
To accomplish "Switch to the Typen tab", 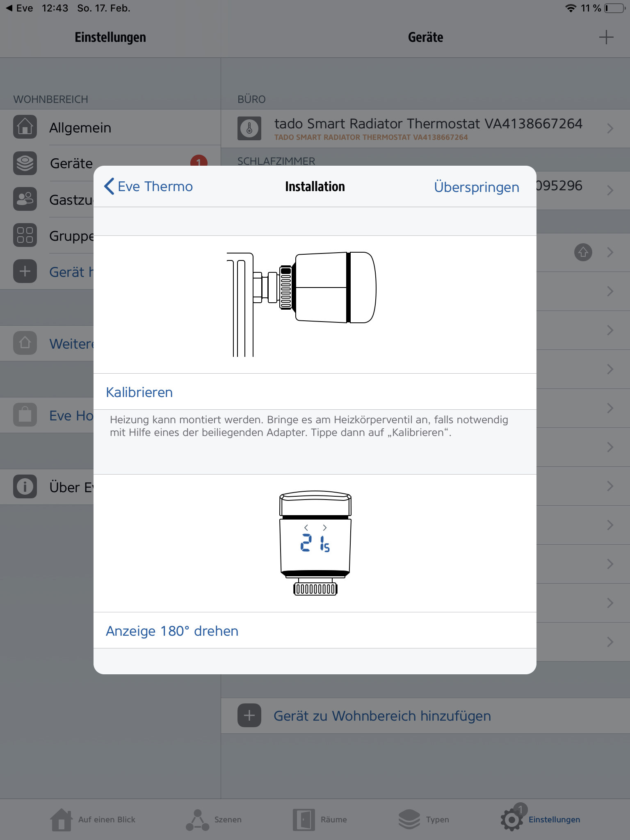I will tap(424, 819).
